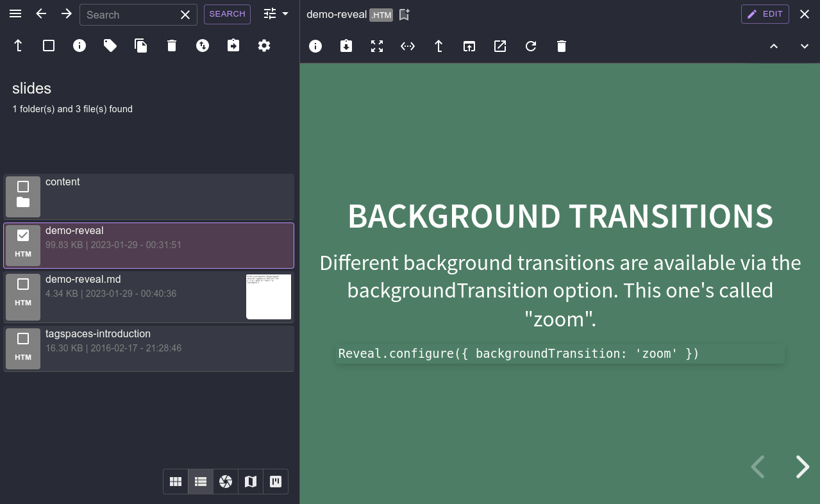
Task: Open the perspective settings gear icon
Action: click(x=264, y=46)
